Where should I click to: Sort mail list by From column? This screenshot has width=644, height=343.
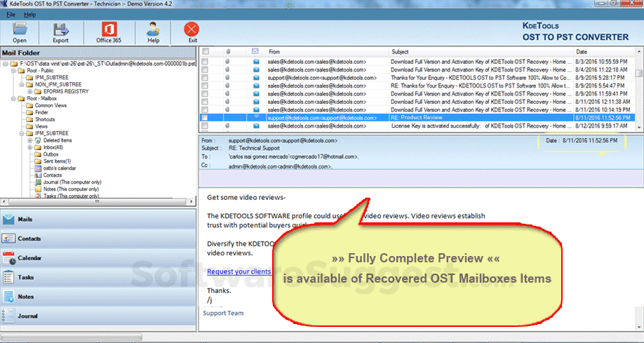[x=328, y=52]
